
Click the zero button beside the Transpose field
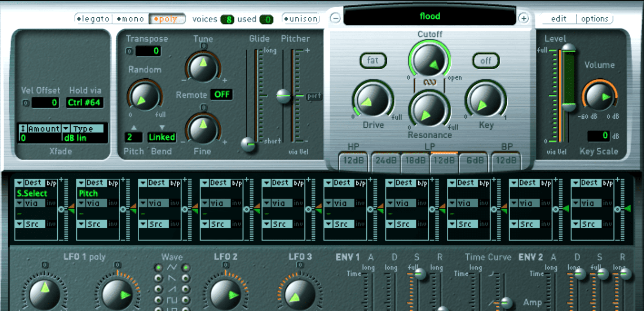[x=129, y=51]
